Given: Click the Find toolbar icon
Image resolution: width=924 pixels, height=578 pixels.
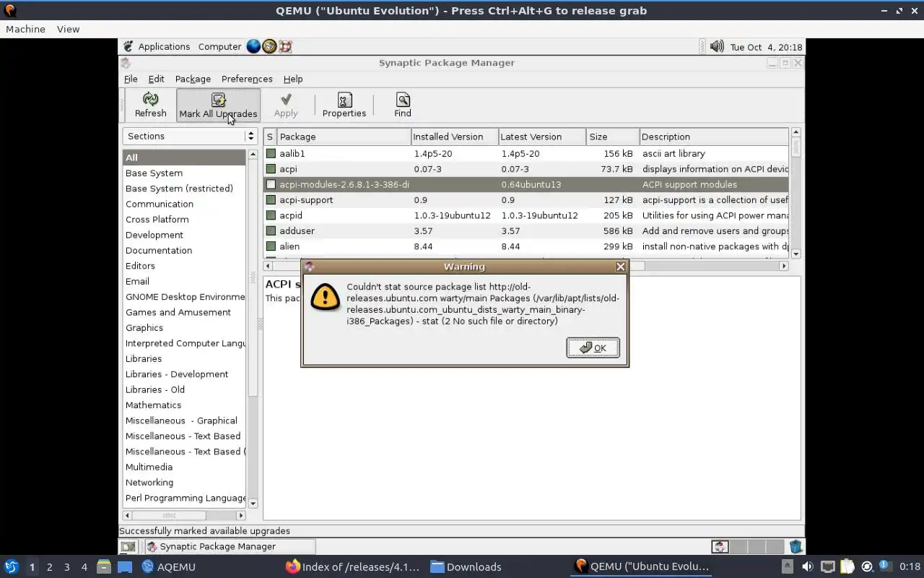Looking at the screenshot, I should click(x=403, y=100).
